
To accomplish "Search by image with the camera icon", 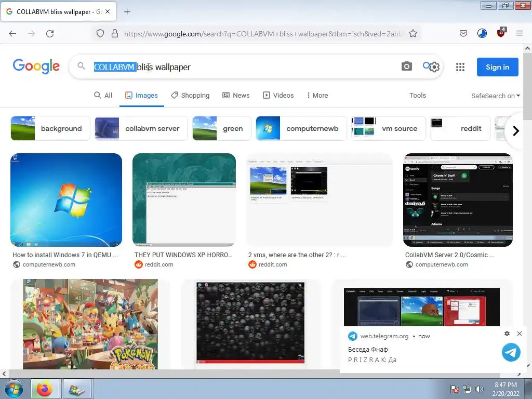I will pos(407,66).
